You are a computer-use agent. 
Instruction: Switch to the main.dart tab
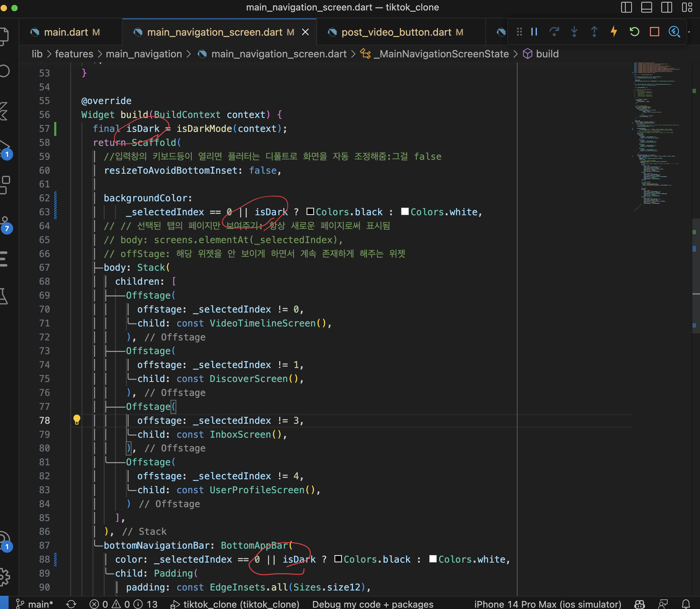click(66, 32)
